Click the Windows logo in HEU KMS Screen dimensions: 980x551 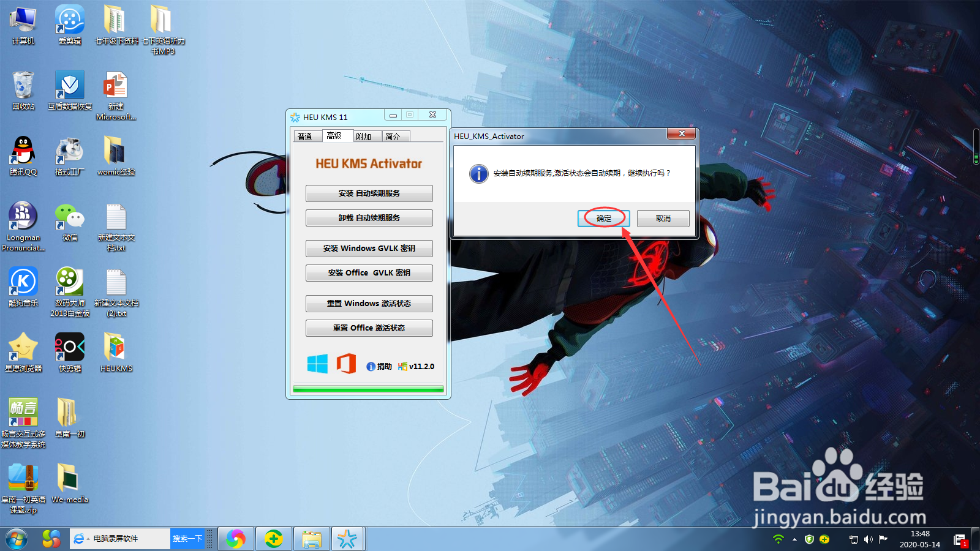click(317, 364)
